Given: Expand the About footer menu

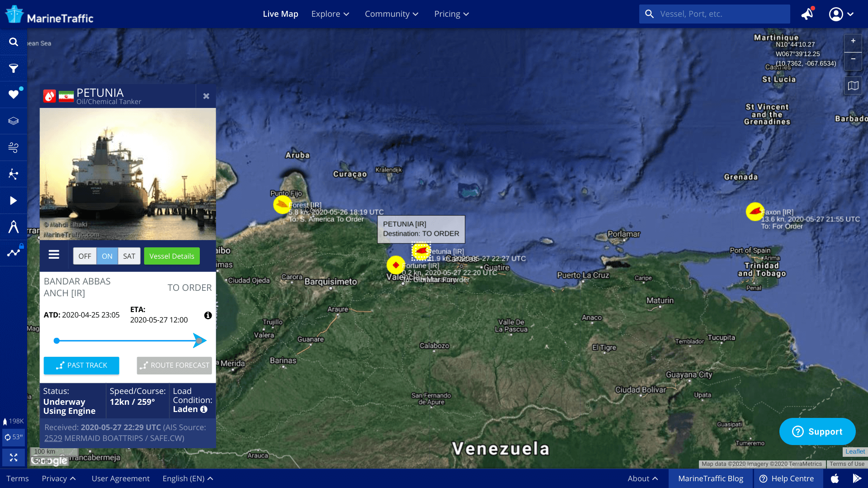Looking at the screenshot, I should (x=642, y=478).
